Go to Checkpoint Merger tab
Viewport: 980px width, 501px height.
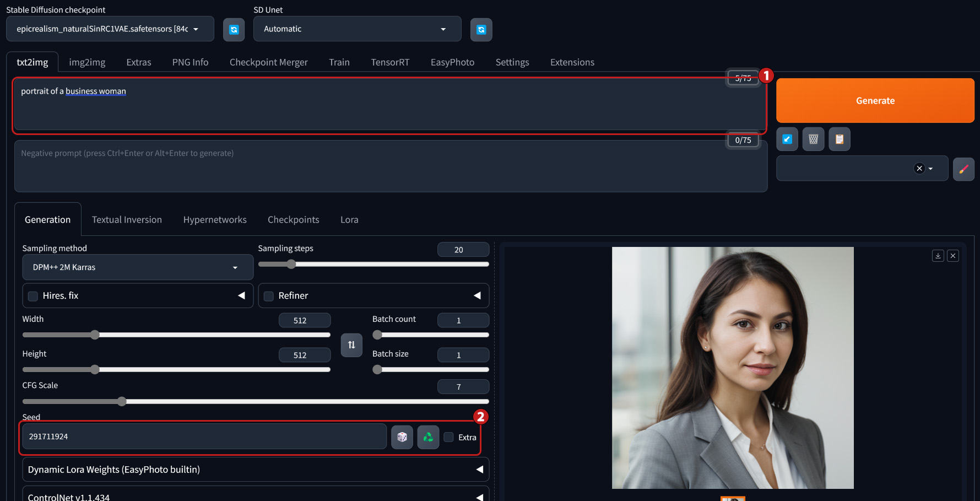click(269, 62)
